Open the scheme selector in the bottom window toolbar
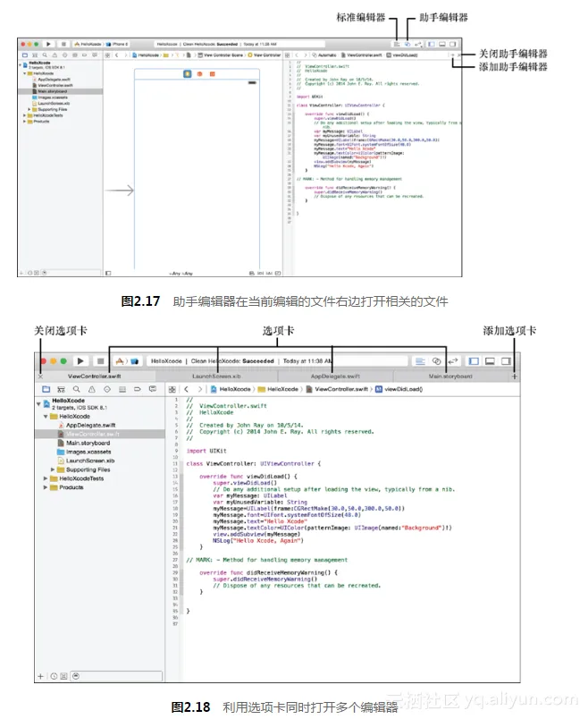This screenshot has height=719, width=588. click(x=127, y=361)
